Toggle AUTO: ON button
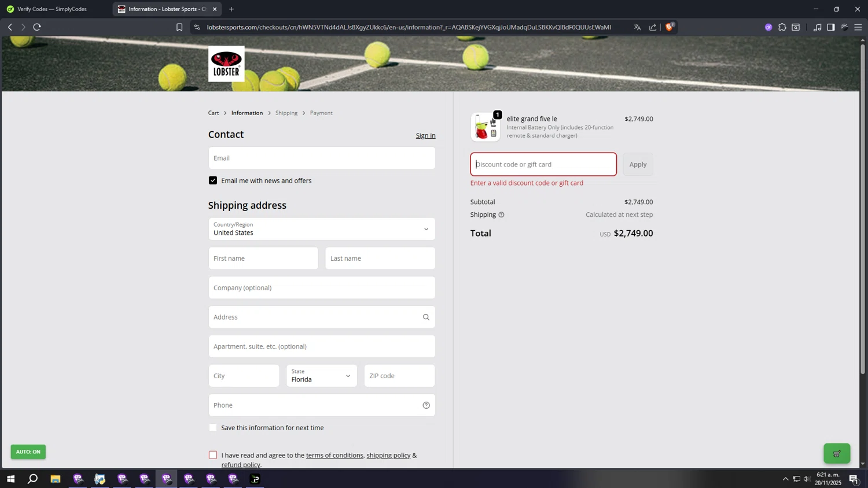The height and width of the screenshot is (488, 868). click(28, 452)
